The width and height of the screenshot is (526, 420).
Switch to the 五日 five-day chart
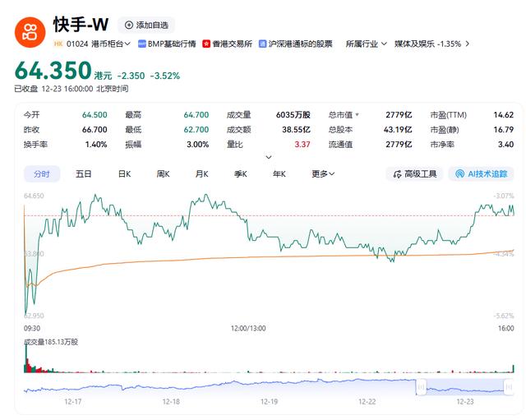coord(84,173)
